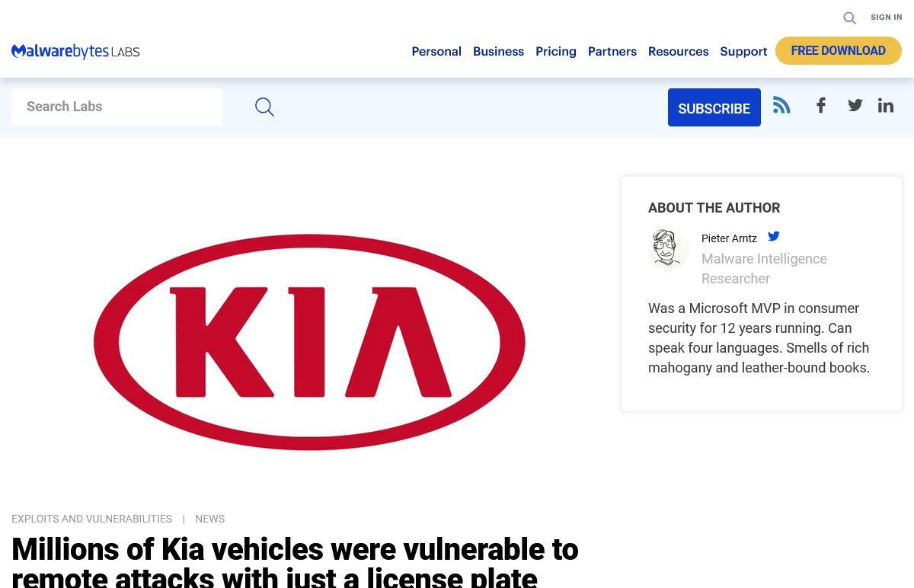
Task: Click Pieter Arntz's Twitter bird icon
Action: coord(774,236)
